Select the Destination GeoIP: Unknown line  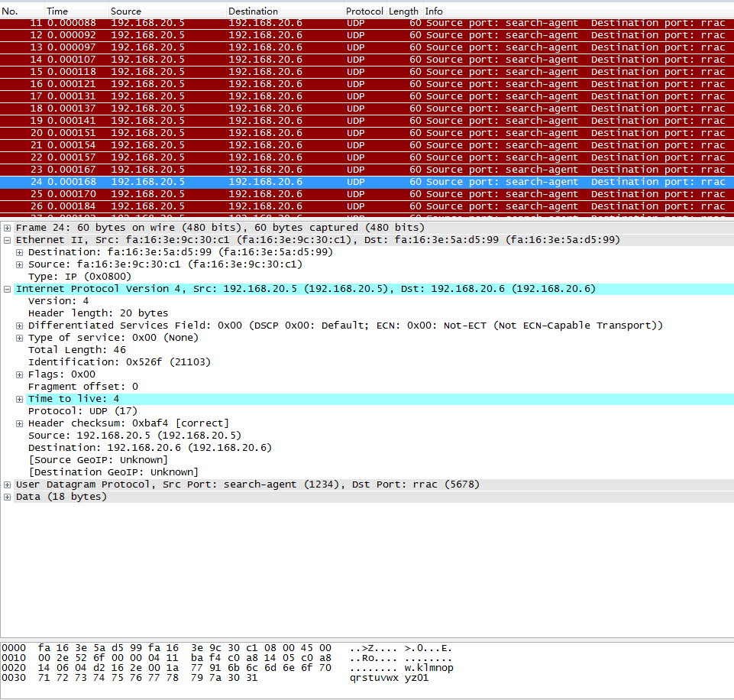[113, 472]
